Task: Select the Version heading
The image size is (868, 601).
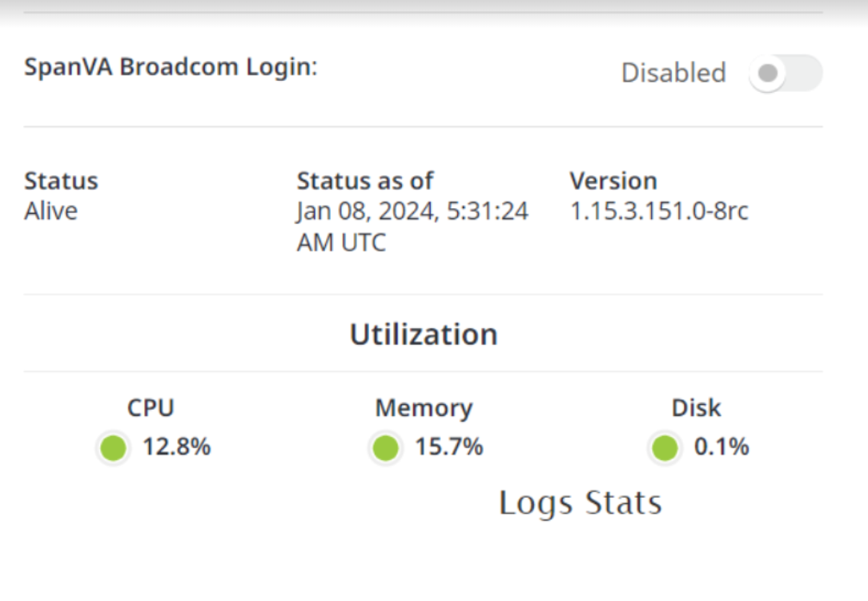Action: pyautogui.click(x=613, y=181)
